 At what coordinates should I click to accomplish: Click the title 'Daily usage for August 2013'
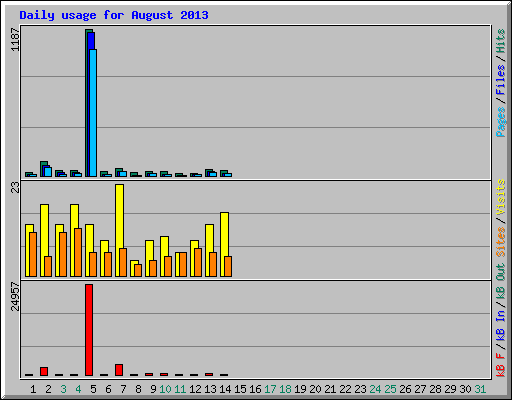pyautogui.click(x=114, y=15)
